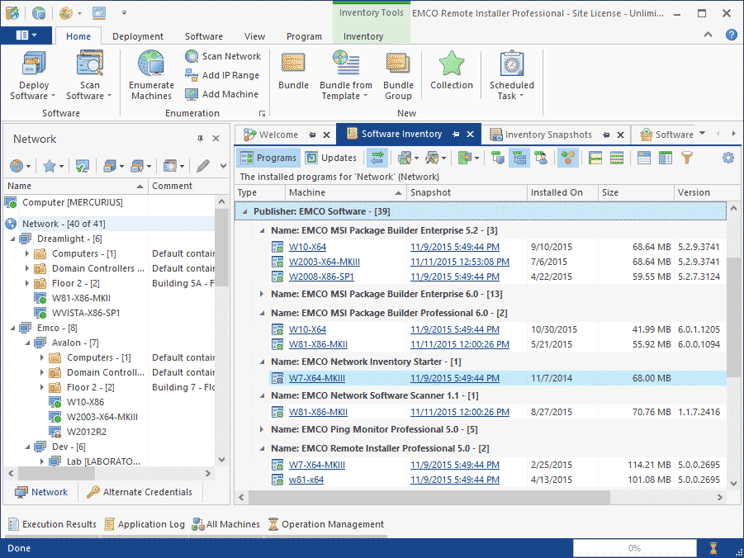
Task: Click the progress bar in the status bar
Action: pyautogui.click(x=634, y=548)
